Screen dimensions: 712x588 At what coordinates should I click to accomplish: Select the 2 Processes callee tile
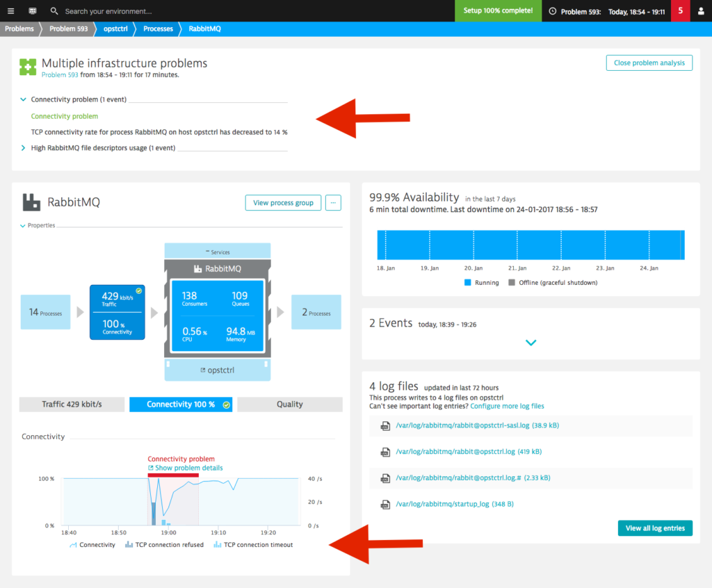(x=316, y=312)
